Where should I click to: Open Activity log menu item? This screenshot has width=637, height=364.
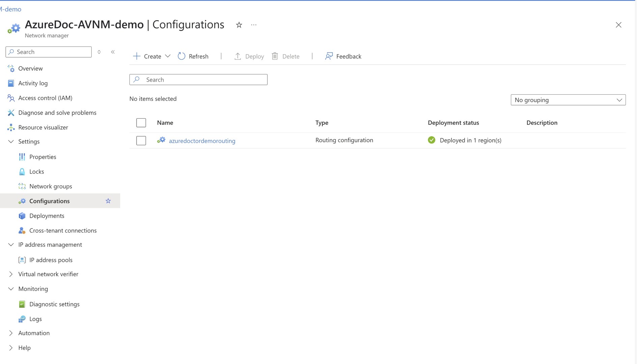pyautogui.click(x=33, y=83)
